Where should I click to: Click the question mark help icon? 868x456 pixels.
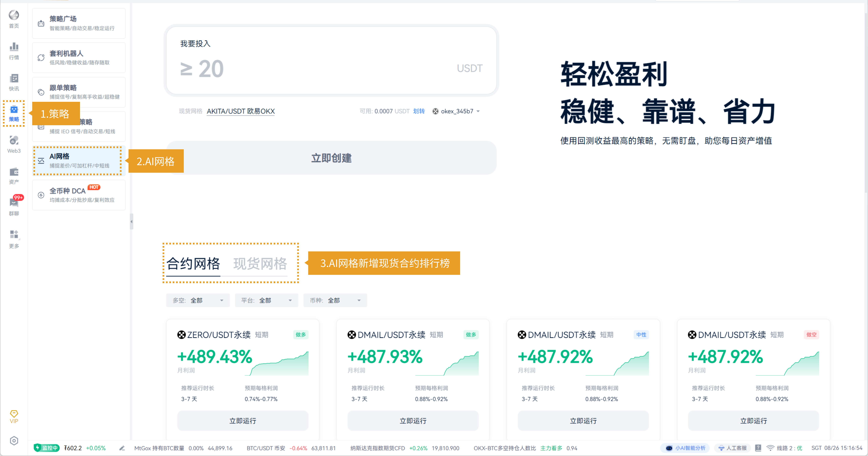pyautogui.click(x=758, y=448)
